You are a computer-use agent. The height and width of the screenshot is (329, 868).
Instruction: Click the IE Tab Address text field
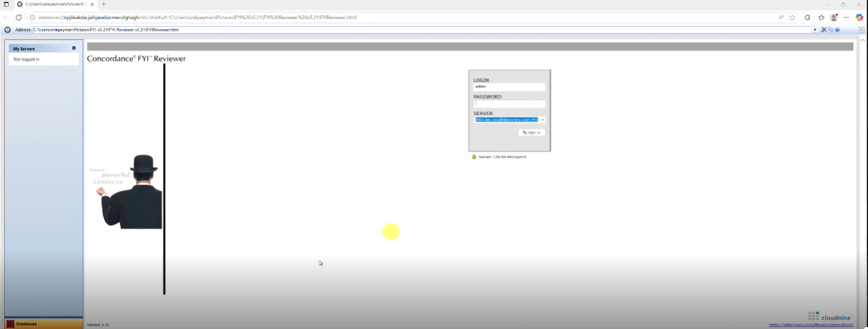pos(421,30)
